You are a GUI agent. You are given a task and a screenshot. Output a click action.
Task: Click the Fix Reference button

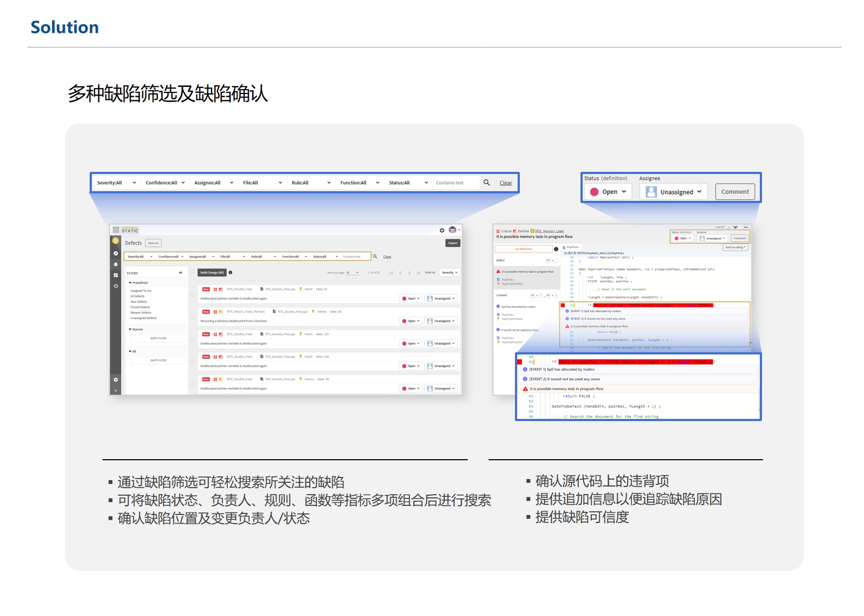click(x=524, y=249)
